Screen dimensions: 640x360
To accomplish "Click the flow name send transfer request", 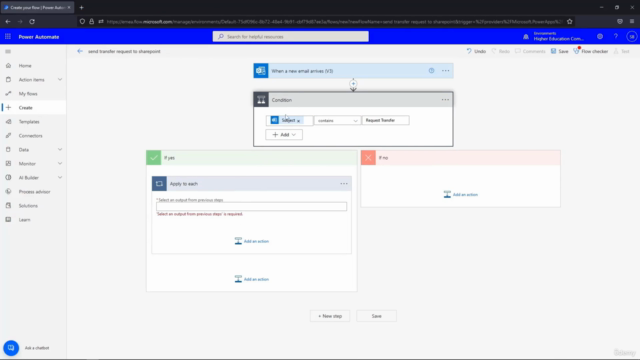I will click(x=124, y=51).
